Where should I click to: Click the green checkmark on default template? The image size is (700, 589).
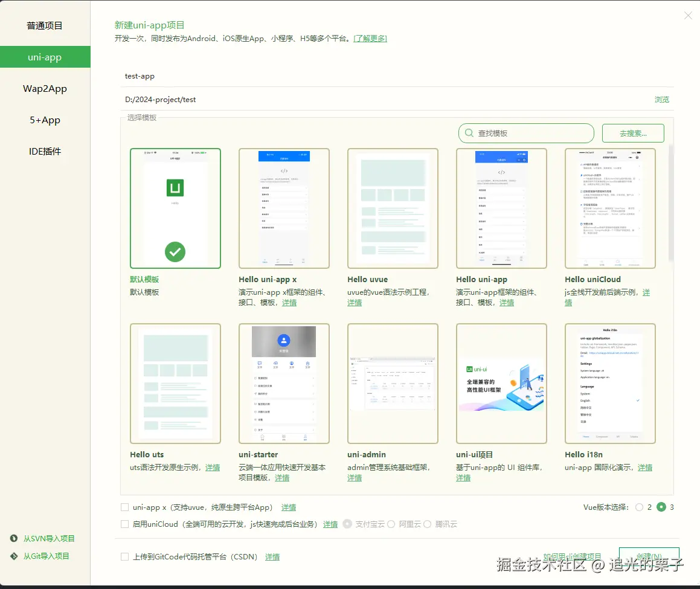click(x=175, y=252)
